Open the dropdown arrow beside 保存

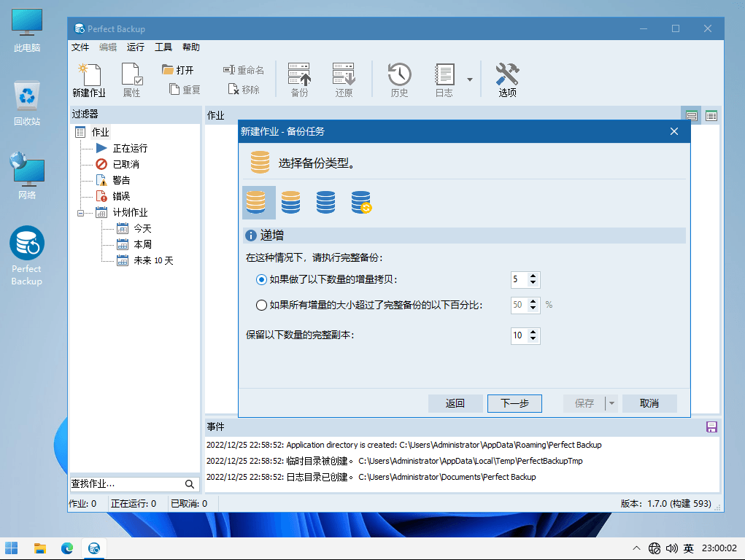click(611, 403)
